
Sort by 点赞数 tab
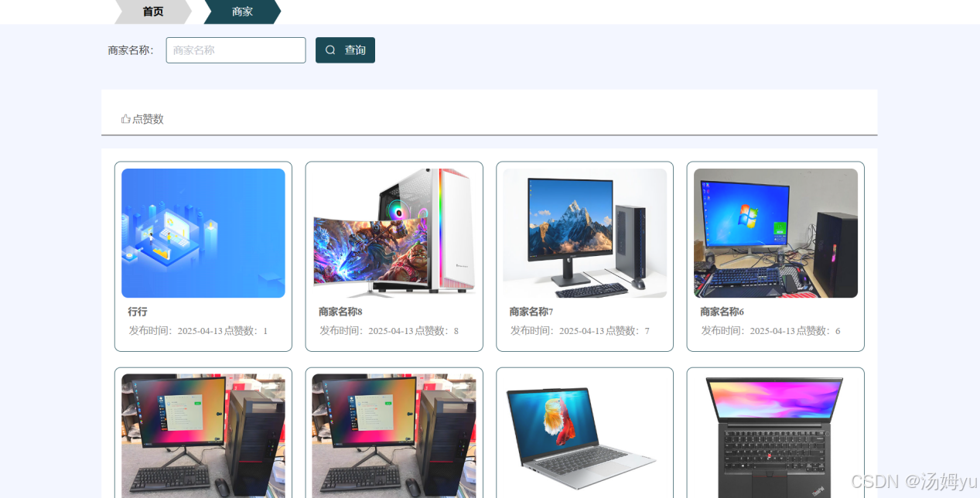[142, 119]
